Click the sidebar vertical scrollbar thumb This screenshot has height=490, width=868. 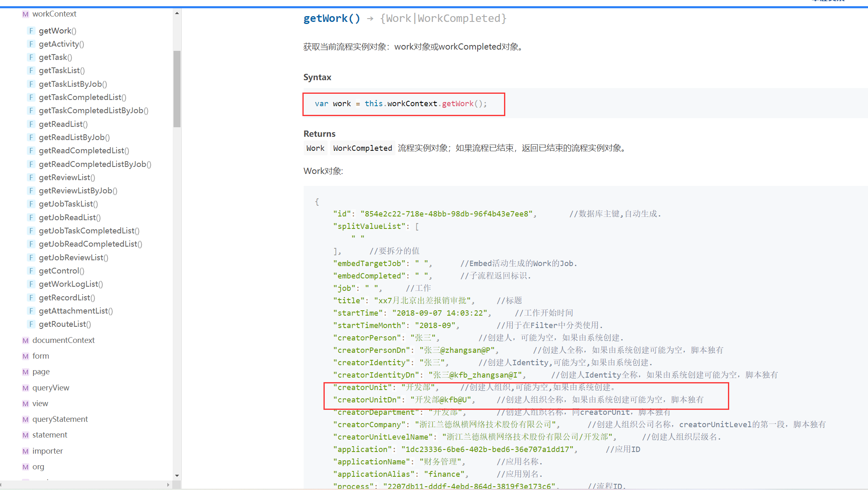point(177,89)
